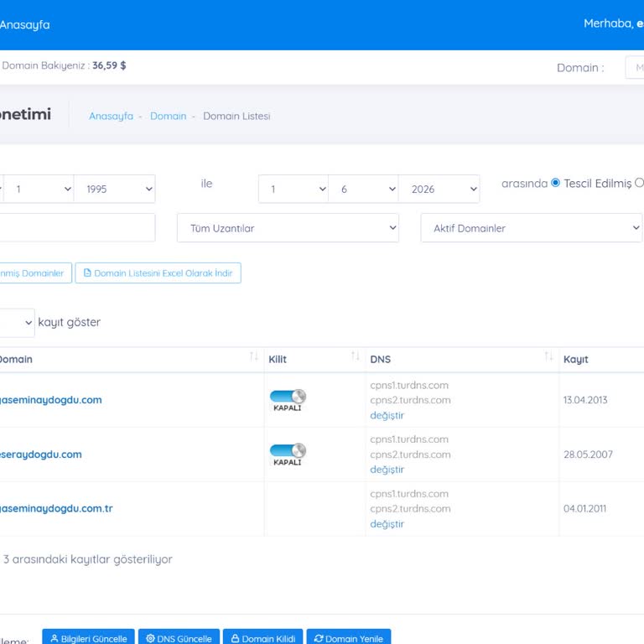
Task: Select the Tescil Edilmiş radio button
Action: (555, 183)
